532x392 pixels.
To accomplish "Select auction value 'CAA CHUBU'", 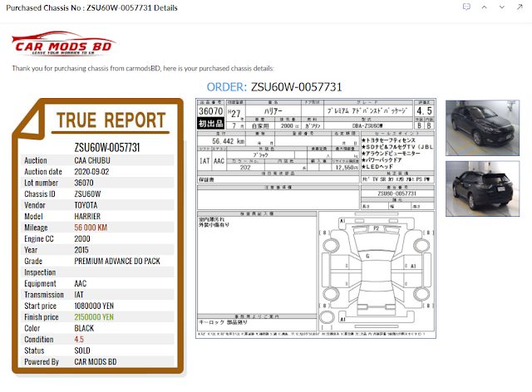I will click(92, 160).
